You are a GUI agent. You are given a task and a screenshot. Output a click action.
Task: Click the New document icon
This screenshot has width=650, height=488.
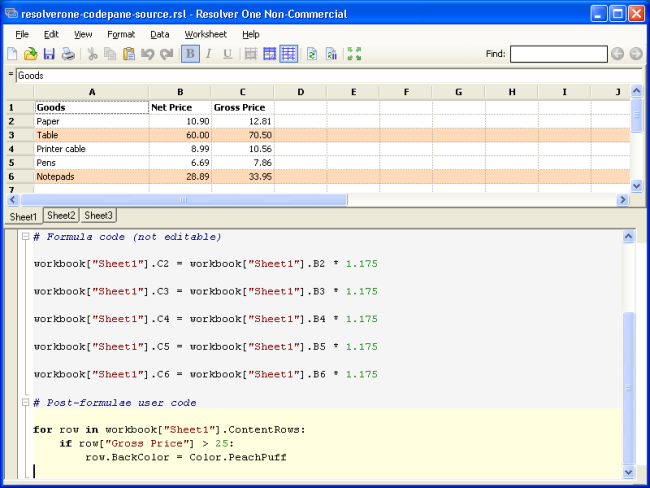pos(13,54)
